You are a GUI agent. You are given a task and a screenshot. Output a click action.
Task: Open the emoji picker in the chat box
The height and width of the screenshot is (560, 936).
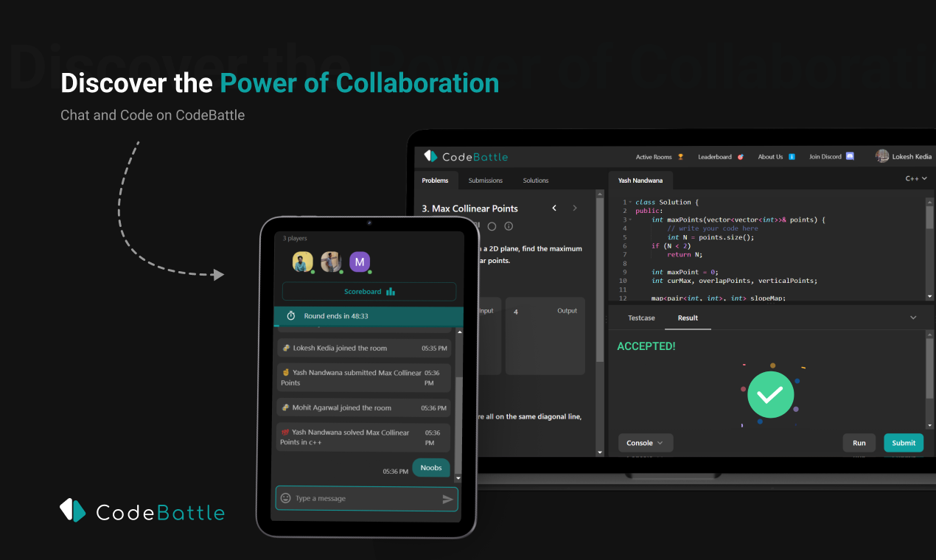tap(286, 499)
